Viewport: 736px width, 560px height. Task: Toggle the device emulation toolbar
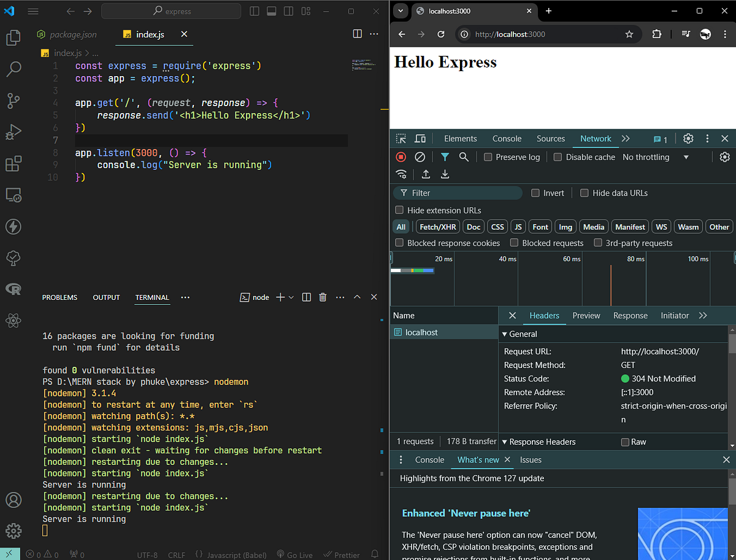click(x=420, y=139)
